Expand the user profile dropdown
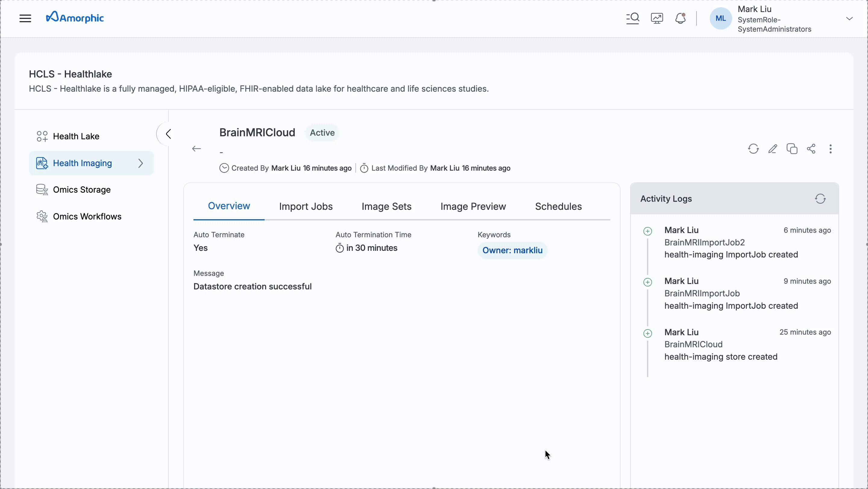Image resolution: width=868 pixels, height=489 pixels. tap(849, 18)
